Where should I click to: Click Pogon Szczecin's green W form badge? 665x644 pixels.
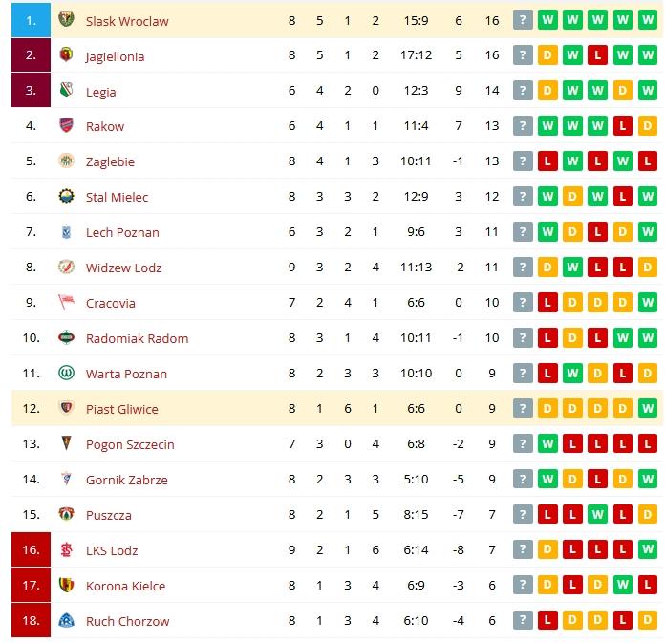pos(547,443)
